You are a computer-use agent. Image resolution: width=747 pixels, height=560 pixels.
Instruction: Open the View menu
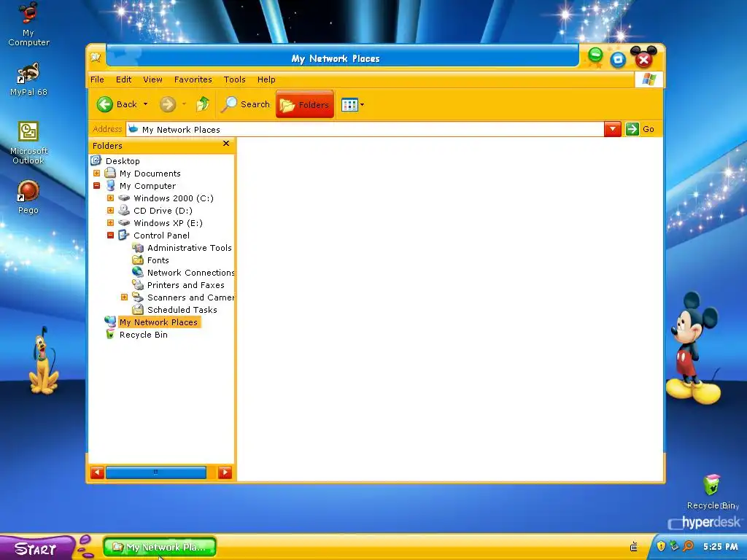point(152,79)
